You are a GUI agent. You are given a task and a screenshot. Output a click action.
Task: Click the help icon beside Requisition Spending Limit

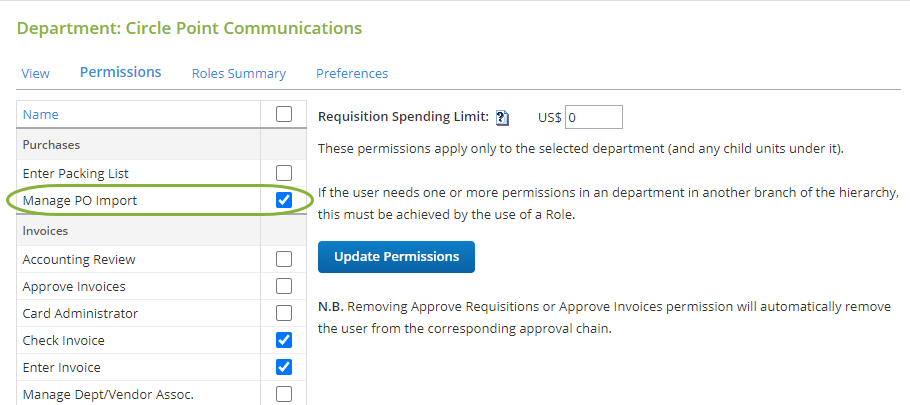pos(503,118)
